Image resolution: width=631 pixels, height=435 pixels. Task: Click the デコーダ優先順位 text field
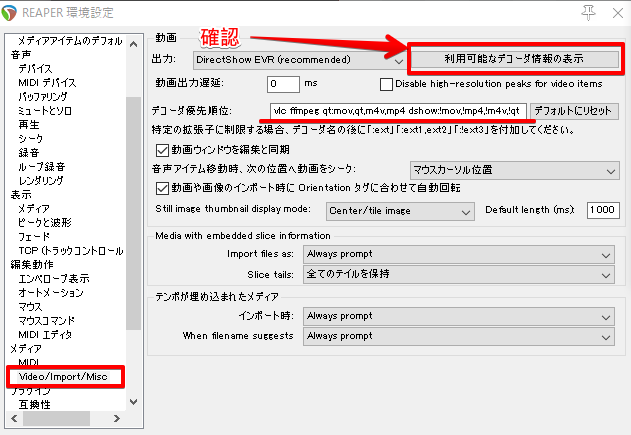[x=398, y=111]
